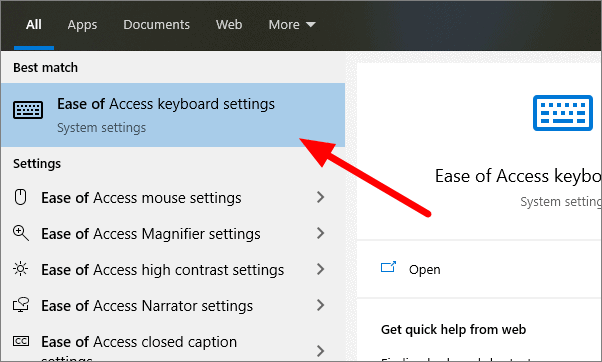602x362 pixels.
Task: Click the CC closed caption icon
Action: (21, 341)
